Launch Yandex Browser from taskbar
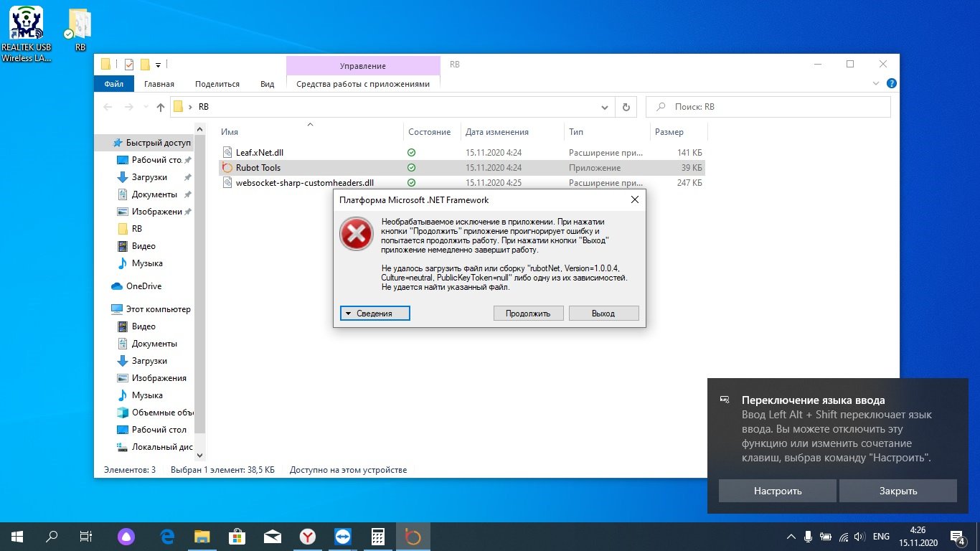Screen dimensions: 980x551 pos(307,536)
